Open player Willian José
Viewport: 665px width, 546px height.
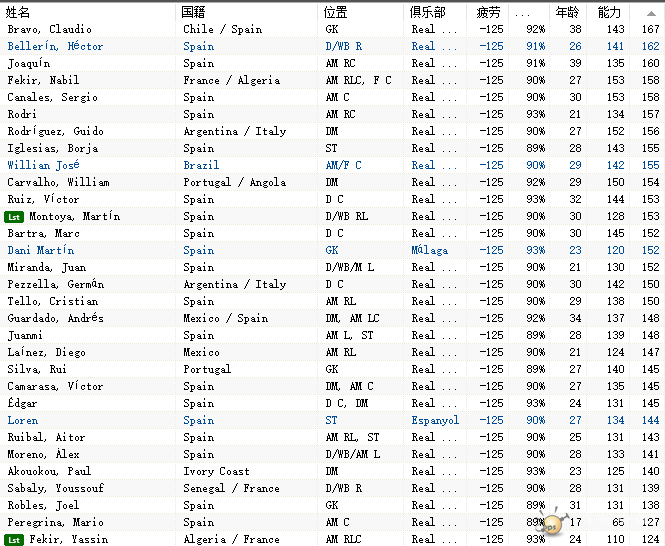point(43,165)
